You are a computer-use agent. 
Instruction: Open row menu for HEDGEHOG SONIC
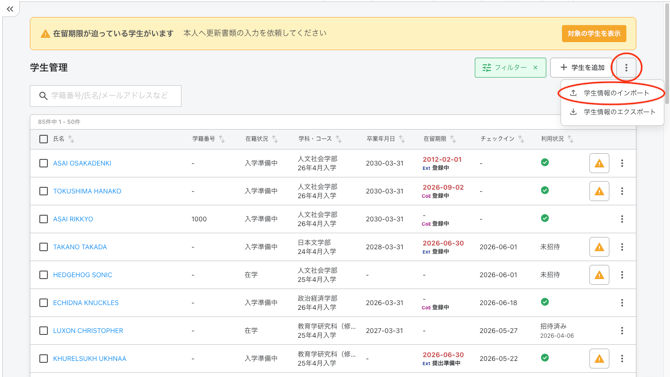pos(622,275)
